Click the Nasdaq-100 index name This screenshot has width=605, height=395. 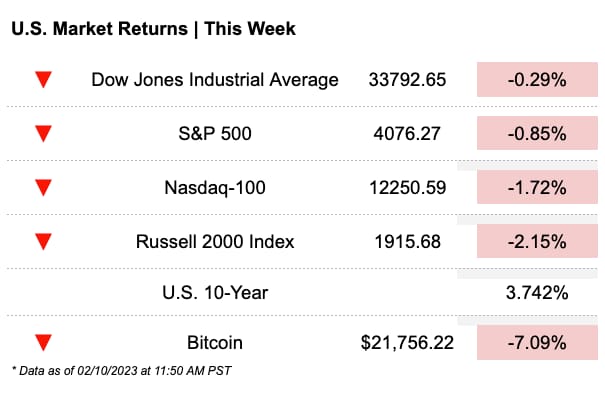[215, 188]
